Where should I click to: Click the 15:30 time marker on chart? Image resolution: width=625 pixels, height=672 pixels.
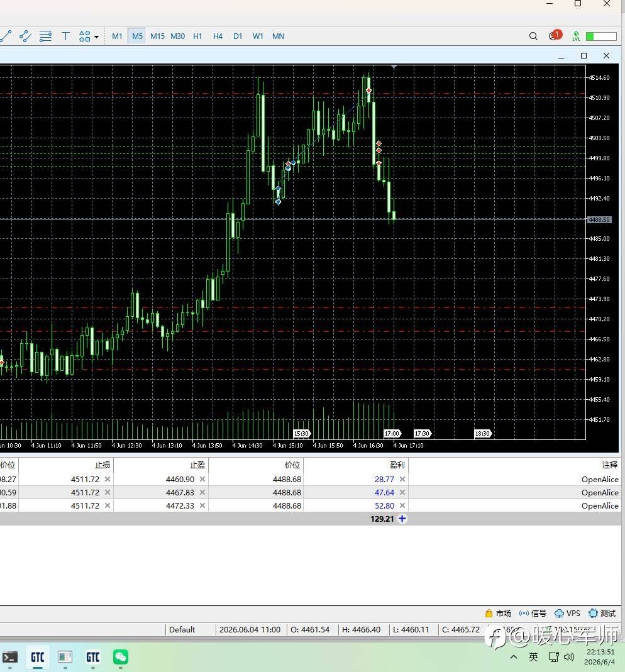[x=301, y=433]
